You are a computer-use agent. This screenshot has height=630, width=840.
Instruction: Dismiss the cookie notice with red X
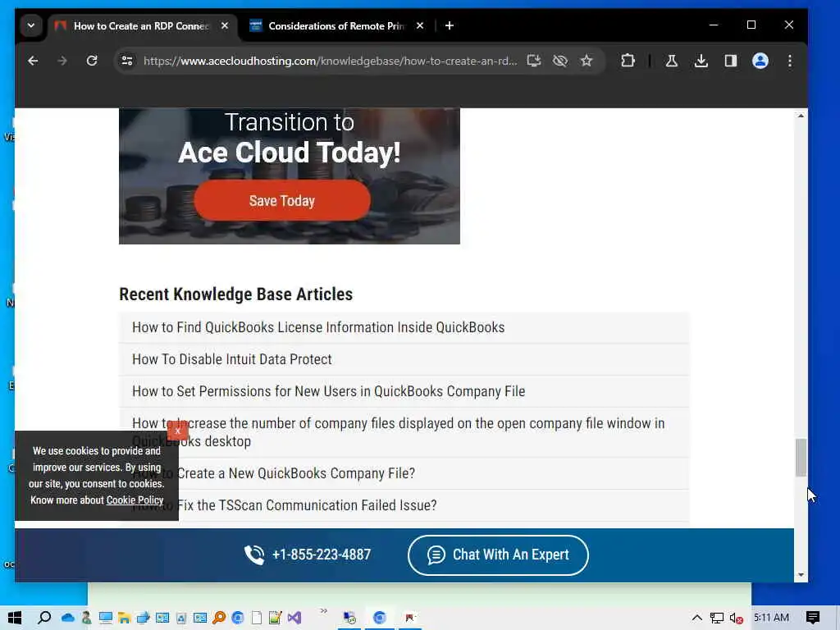(x=178, y=430)
